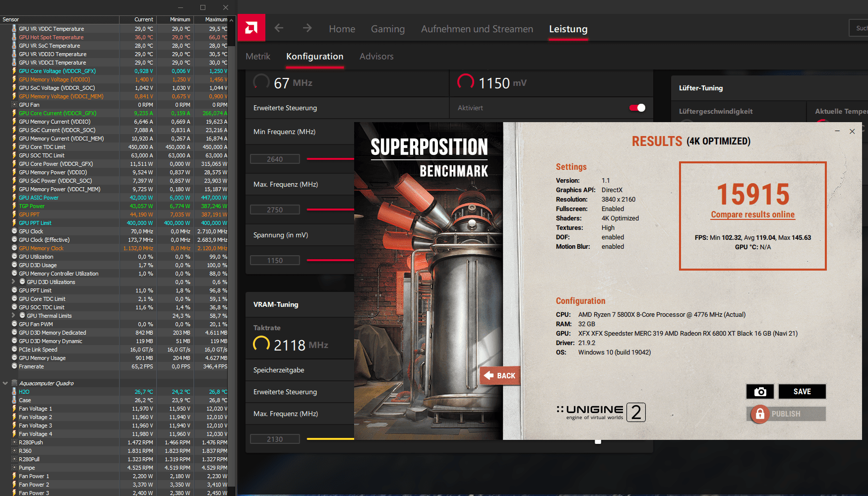
Task: Minimize the Superposition results window
Action: [x=837, y=131]
